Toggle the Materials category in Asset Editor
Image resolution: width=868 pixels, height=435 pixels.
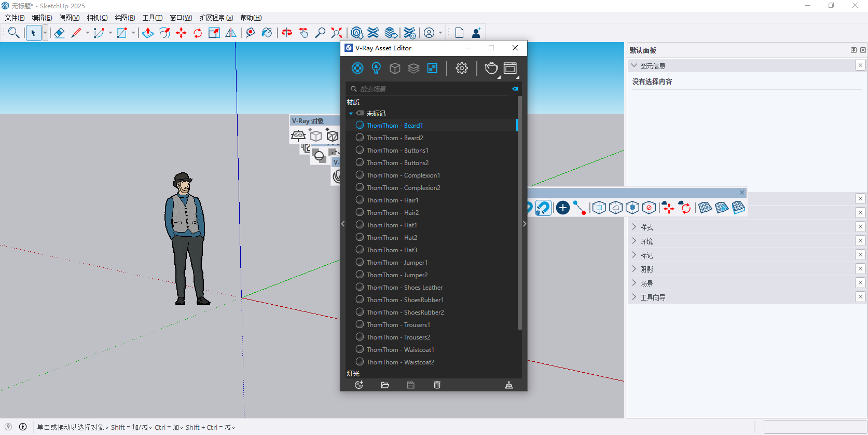point(357,68)
